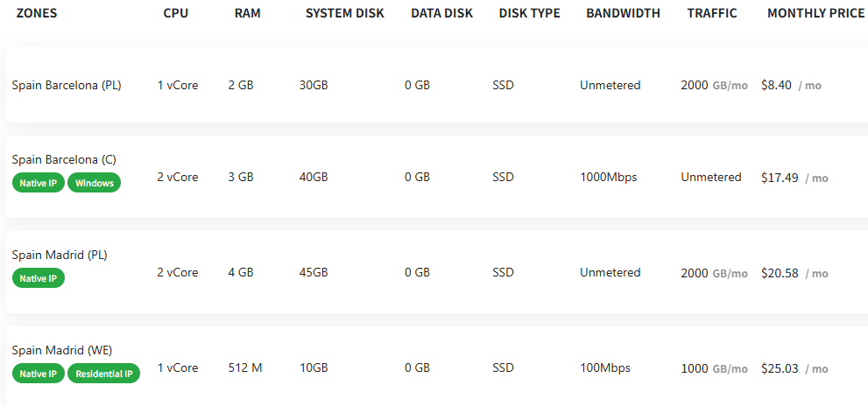Screen dimensions: 868x406
Task: Click the Spain Barcelona (PL) zone row
Action: [67, 85]
